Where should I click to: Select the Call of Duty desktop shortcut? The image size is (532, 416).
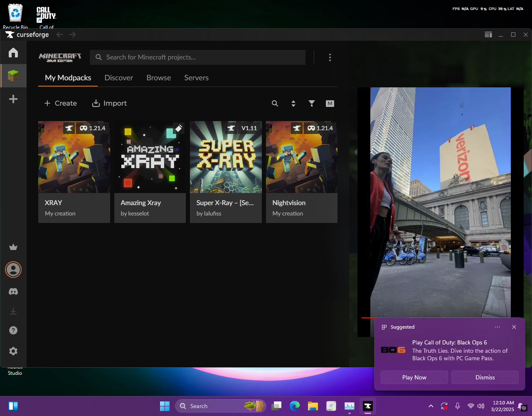46,17
